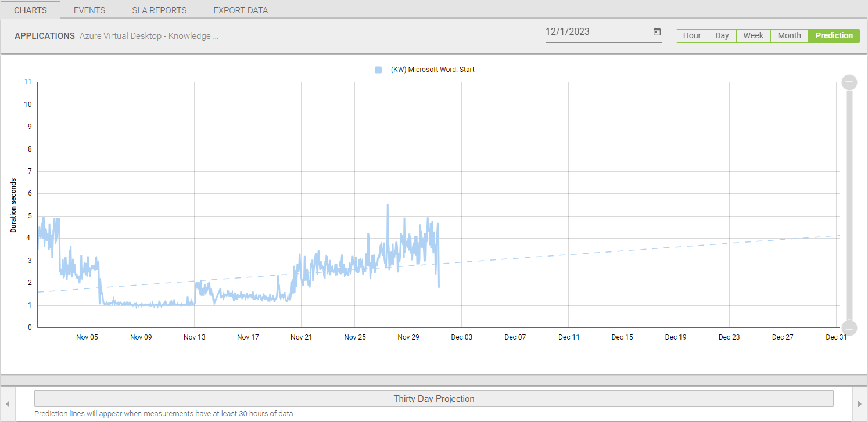Open the calendar date picker icon
Image resolution: width=868 pixels, height=422 pixels.
(657, 32)
